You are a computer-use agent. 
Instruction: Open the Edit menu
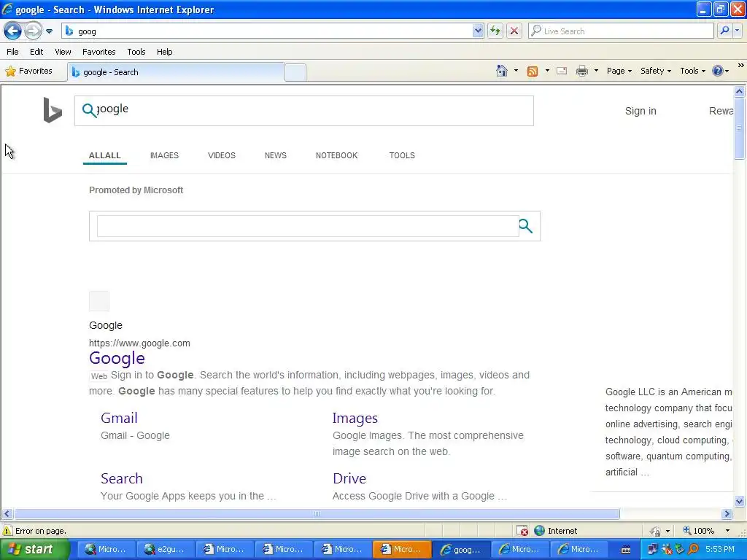pos(36,52)
